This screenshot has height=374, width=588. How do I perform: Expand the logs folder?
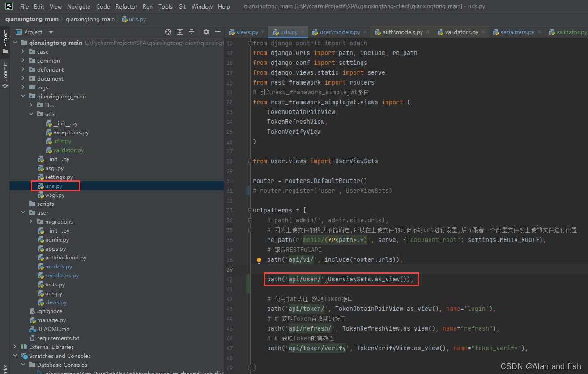[23, 88]
